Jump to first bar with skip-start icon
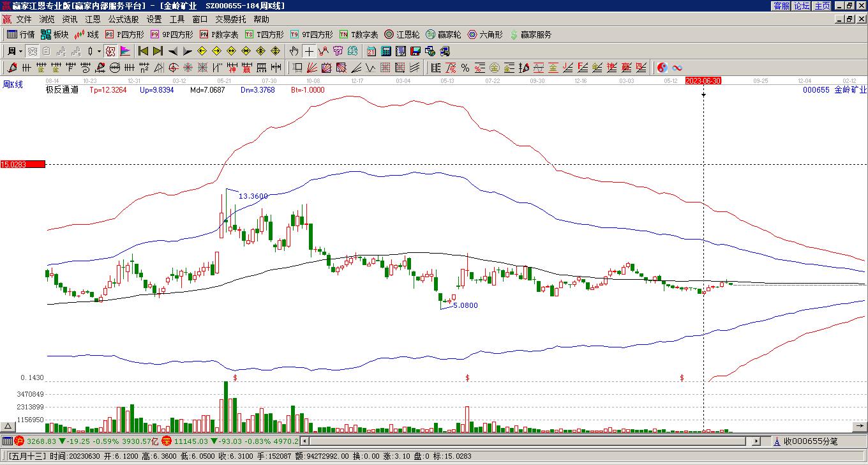Viewport: 868px width, 465px height. coord(144,51)
